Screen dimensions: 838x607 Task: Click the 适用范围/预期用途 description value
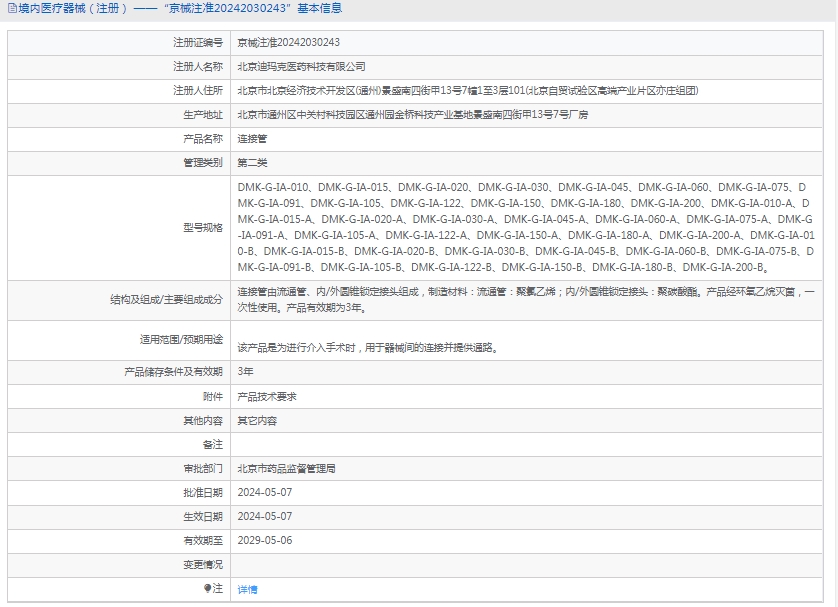tap(367, 348)
